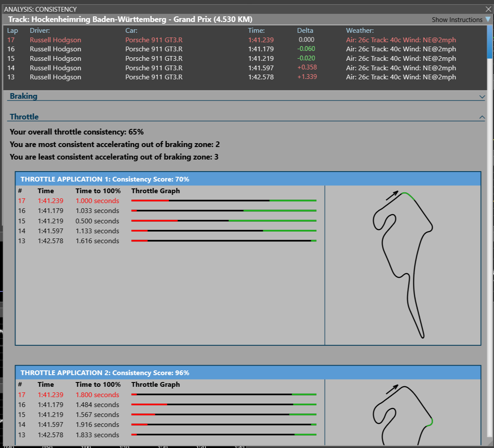Click the most consistent braking zone line

pos(115,144)
